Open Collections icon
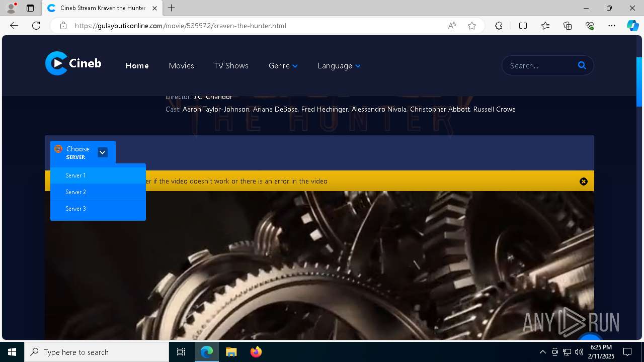644x362 pixels. (x=568, y=26)
